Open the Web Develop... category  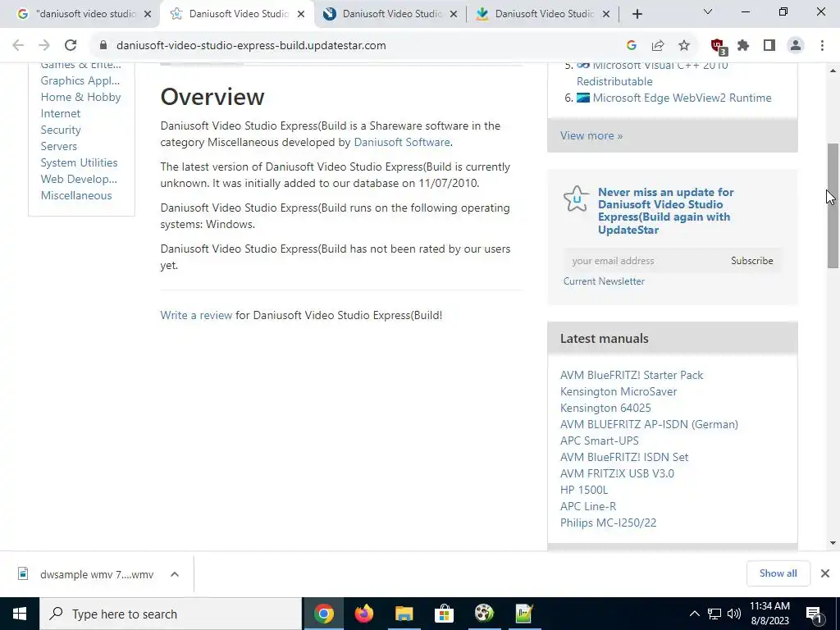tap(79, 180)
